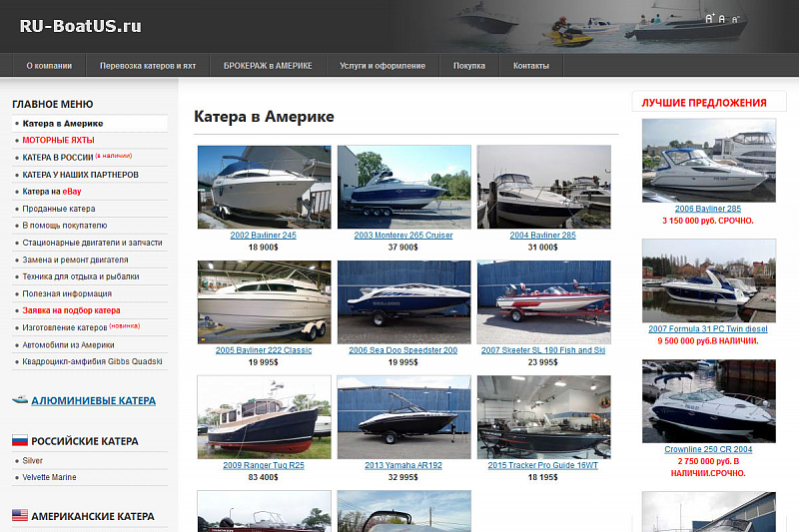Open 2007 Formula 31 PC photo thumbnail

tap(709, 280)
